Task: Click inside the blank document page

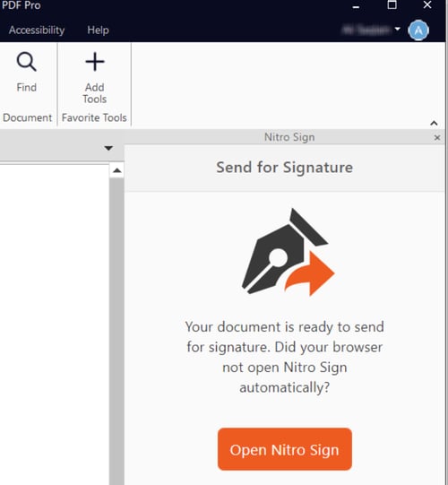Action: click(55, 325)
